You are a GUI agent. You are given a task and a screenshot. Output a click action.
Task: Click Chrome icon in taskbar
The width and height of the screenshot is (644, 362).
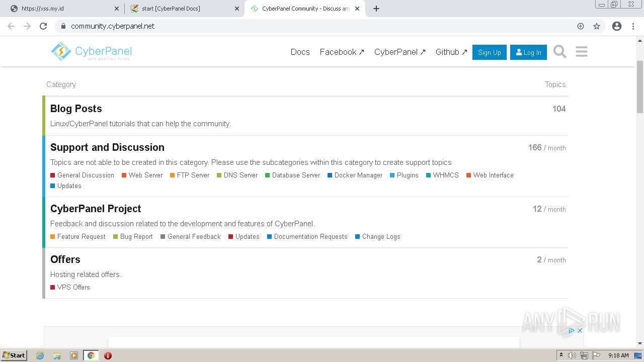(x=91, y=355)
